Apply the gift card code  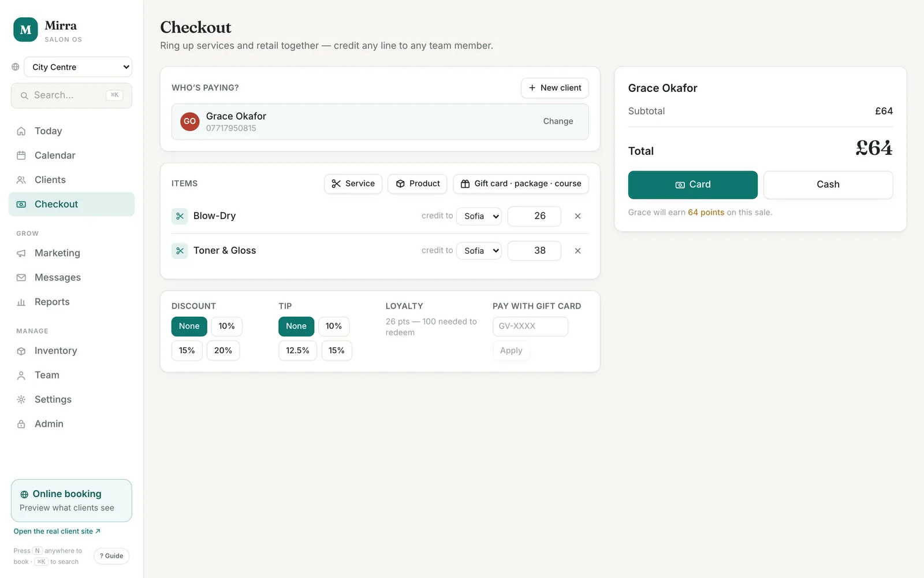pos(511,351)
